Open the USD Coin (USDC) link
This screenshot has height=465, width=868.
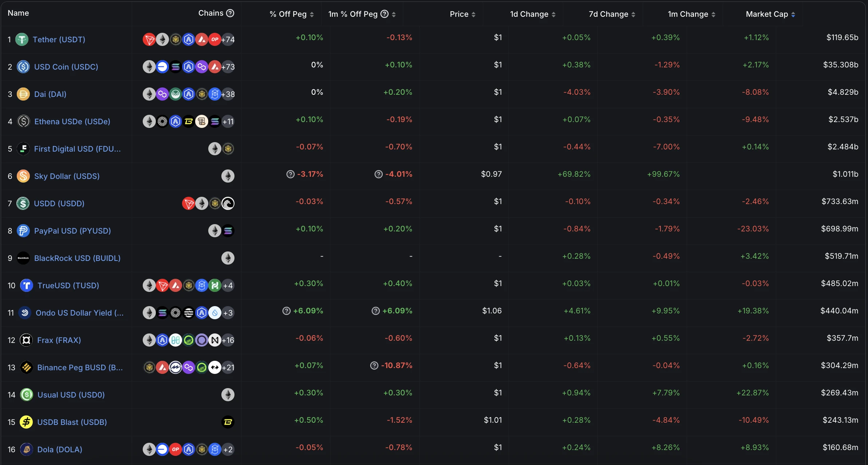tap(66, 67)
